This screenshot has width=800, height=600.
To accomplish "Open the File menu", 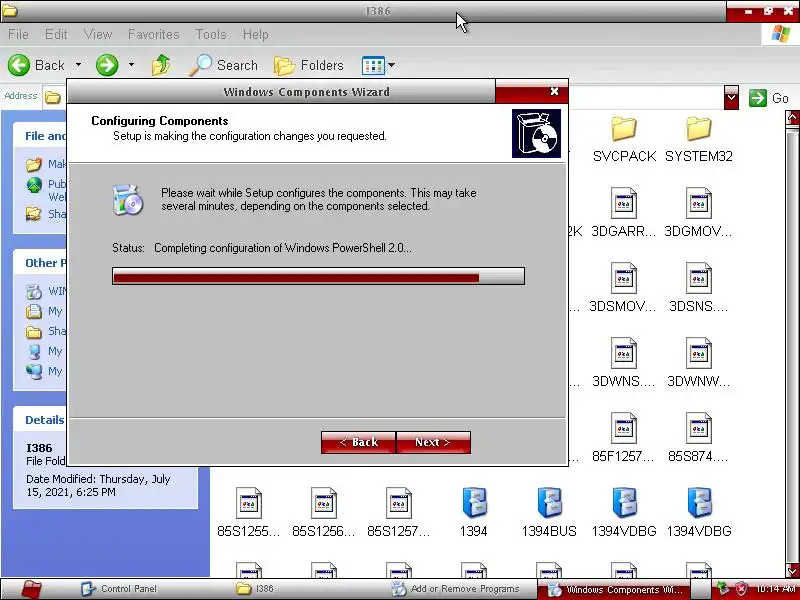I will click(18, 34).
